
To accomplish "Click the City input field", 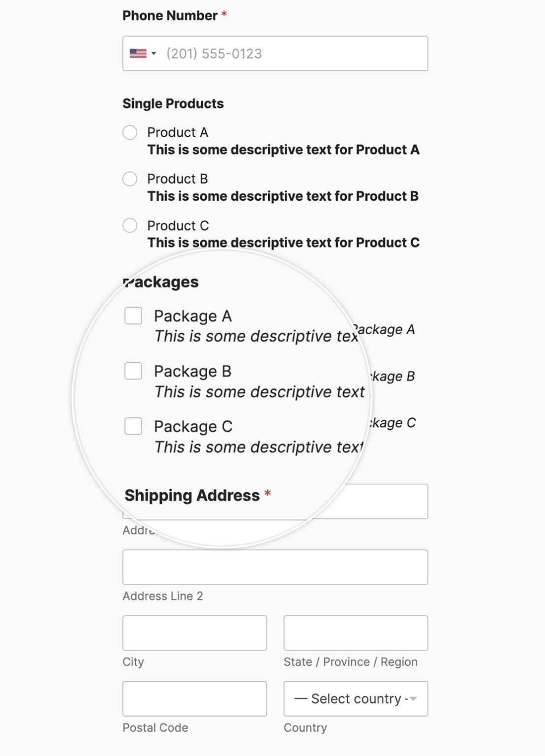I will 194,633.
